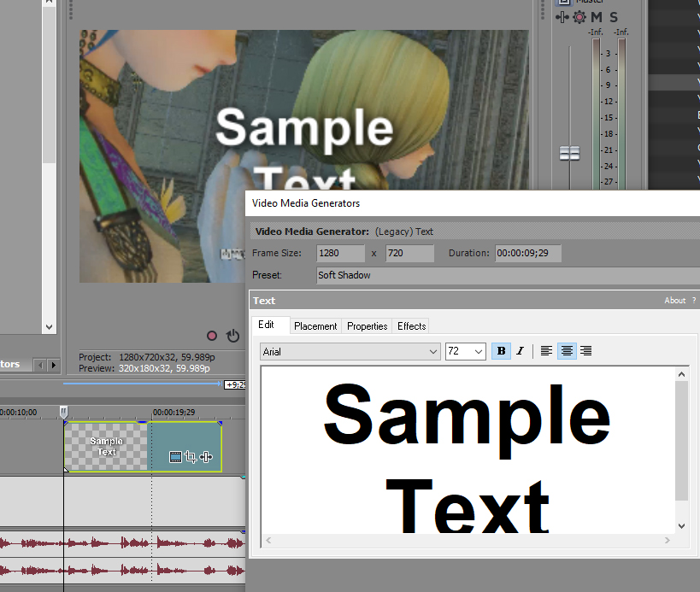Image resolution: width=700 pixels, height=592 pixels.
Task: Click the timeline playhead marker
Action: click(63, 411)
